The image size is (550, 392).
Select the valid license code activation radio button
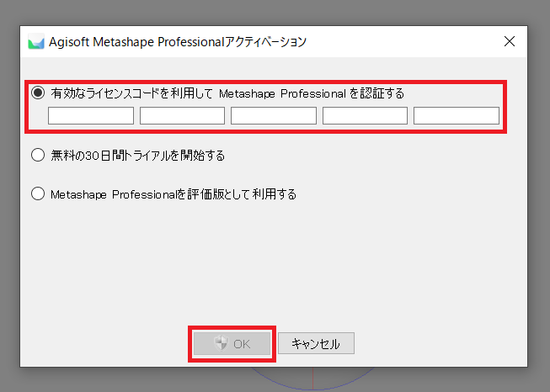pyautogui.click(x=38, y=93)
